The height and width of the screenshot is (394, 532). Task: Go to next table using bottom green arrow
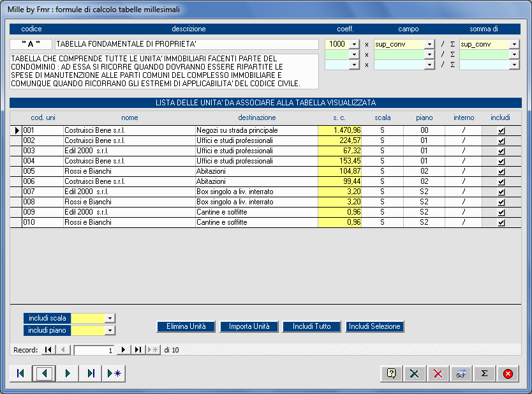point(68,374)
